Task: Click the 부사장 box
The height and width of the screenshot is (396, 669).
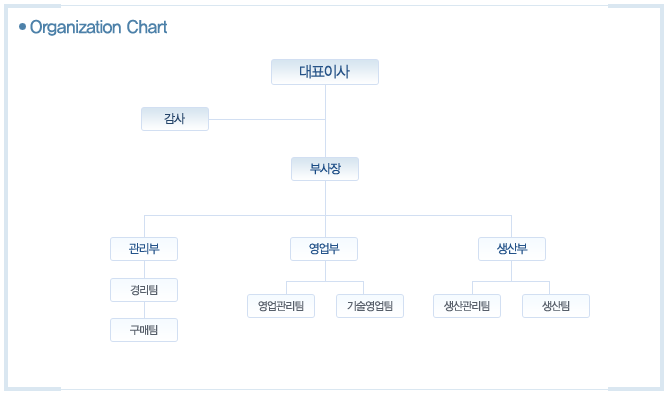Action: pos(325,169)
